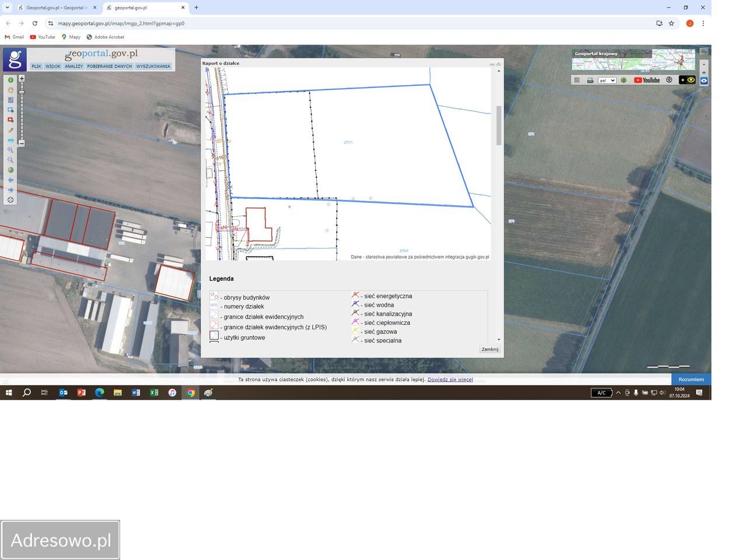Click the 'Dowiedz się więcej' link

(x=450, y=379)
